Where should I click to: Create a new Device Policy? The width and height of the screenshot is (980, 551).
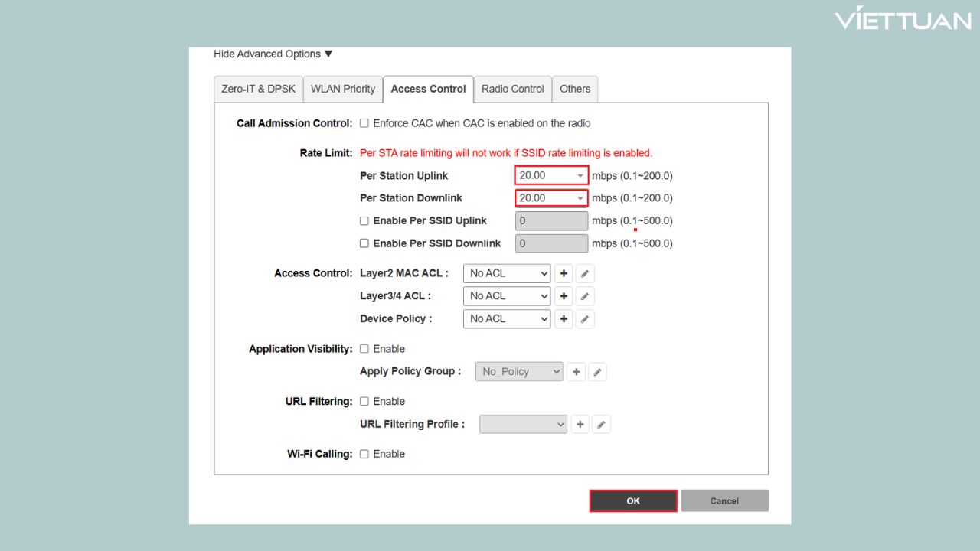(x=563, y=319)
